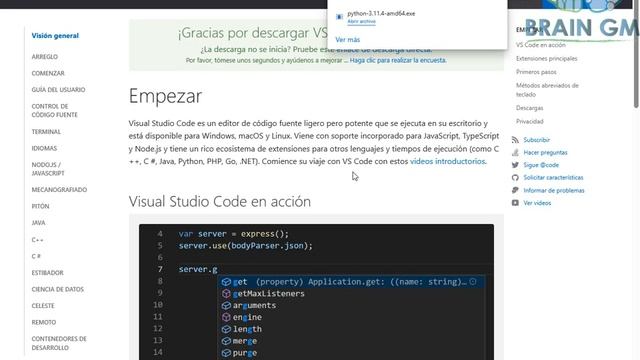
Task: Select MECANOGRAFIADO sidebar item
Action: pos(59,189)
